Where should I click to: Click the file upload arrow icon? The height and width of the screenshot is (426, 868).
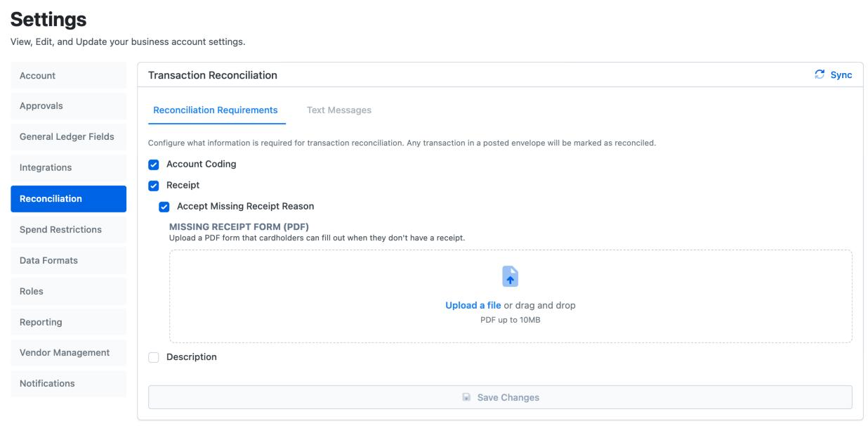click(x=511, y=276)
